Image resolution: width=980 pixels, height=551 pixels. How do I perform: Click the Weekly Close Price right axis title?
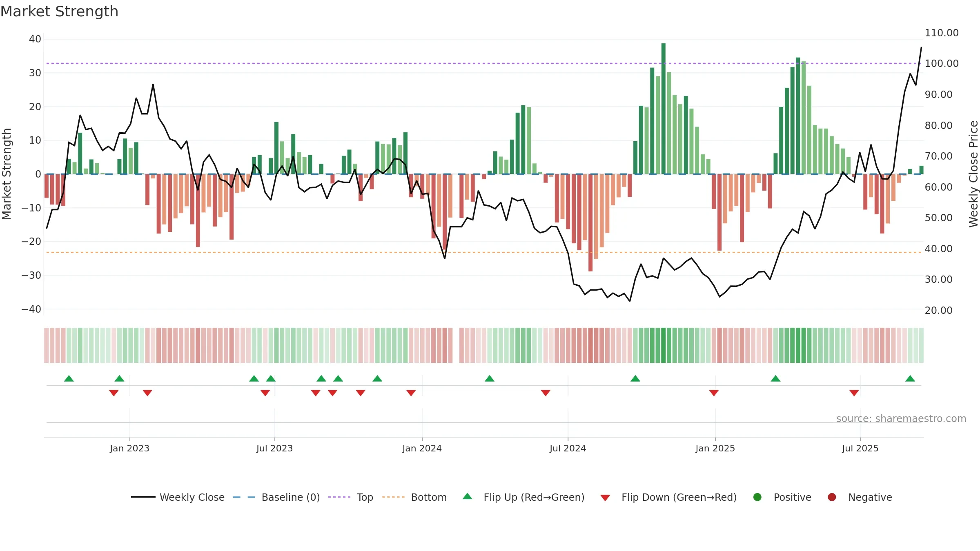973,174
